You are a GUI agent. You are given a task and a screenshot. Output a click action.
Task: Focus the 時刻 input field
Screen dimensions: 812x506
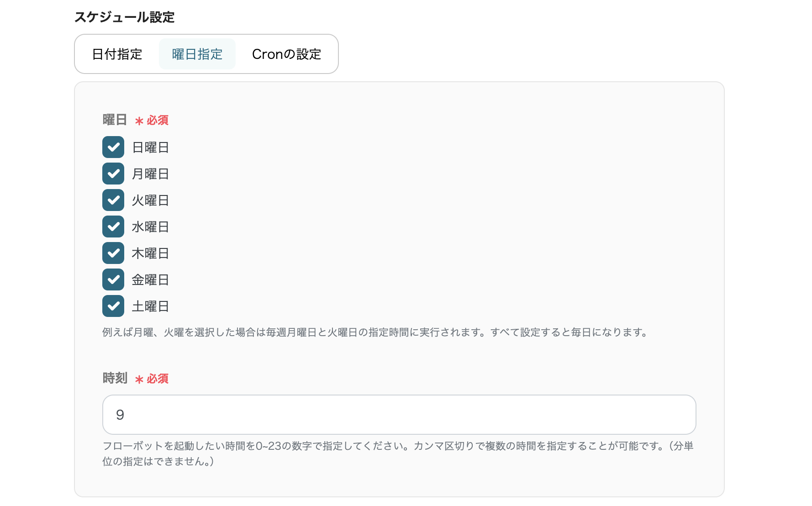pos(399,415)
